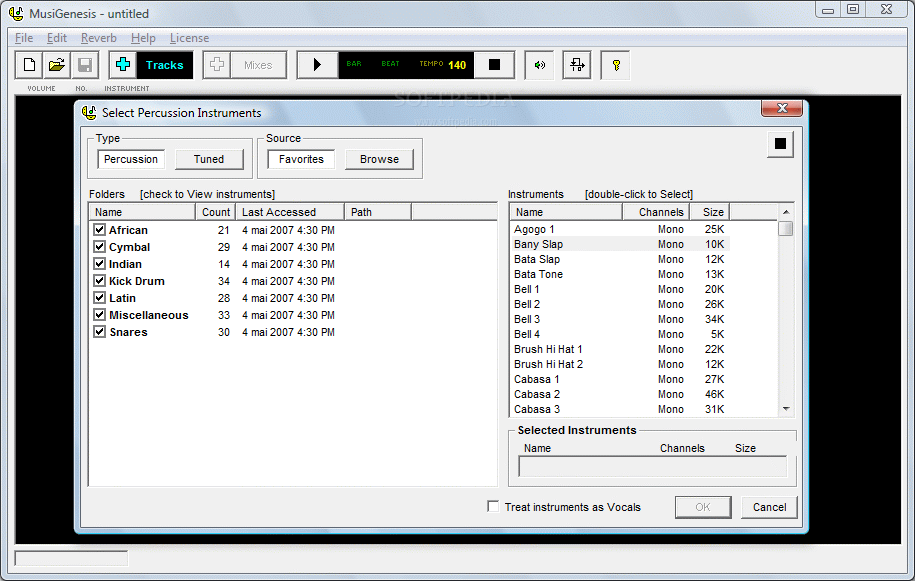Sort folders by Name column header
Viewport: 915px width, 581px height.
(142, 212)
